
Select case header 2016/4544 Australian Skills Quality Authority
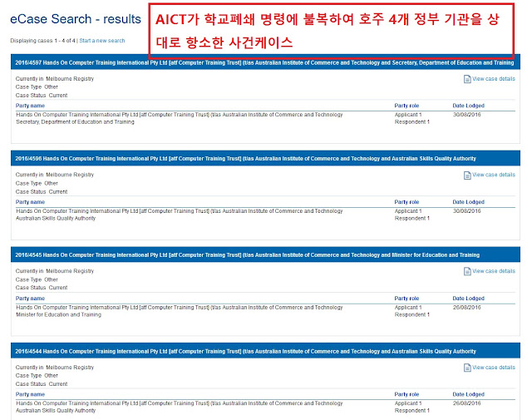pos(265,351)
